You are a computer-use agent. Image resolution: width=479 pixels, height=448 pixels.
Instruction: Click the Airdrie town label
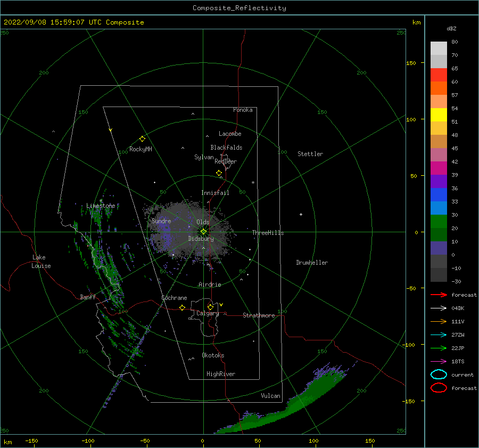tap(210, 284)
